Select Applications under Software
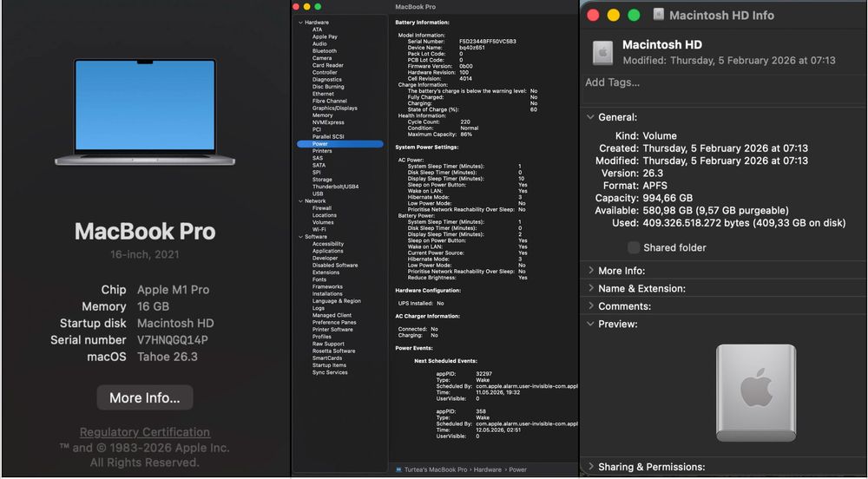This screenshot has width=868, height=479. pos(327,251)
